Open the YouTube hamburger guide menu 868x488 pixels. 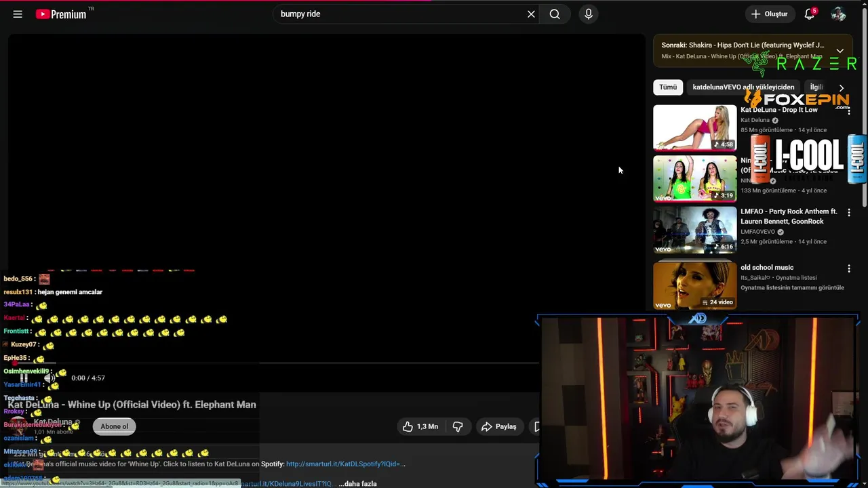tap(18, 14)
